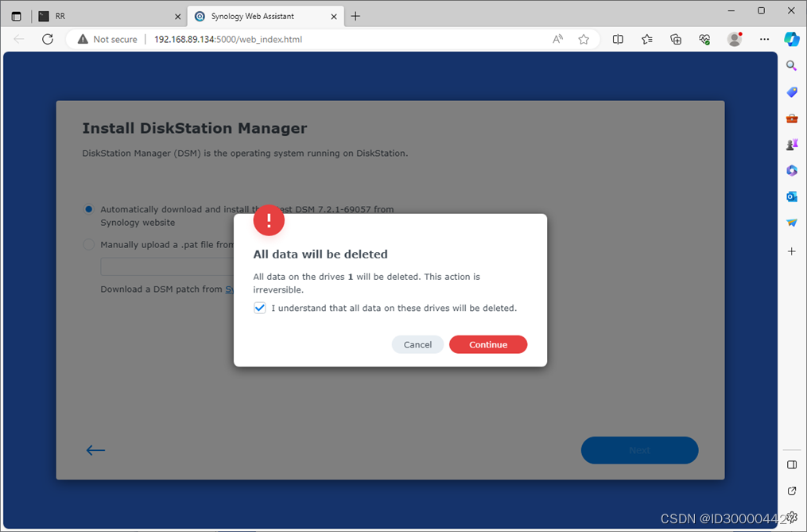Open sidebar Microsoft 365 icon

click(792, 170)
